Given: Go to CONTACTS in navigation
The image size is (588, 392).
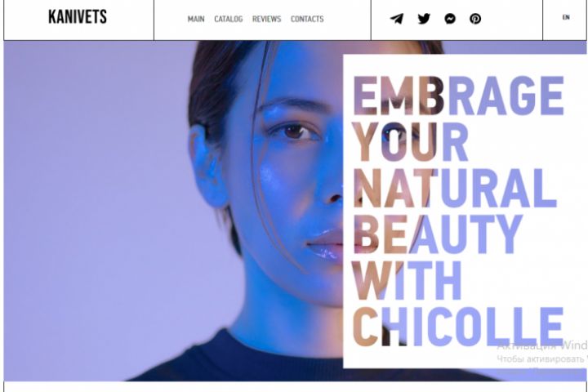Looking at the screenshot, I should pyautogui.click(x=307, y=19).
